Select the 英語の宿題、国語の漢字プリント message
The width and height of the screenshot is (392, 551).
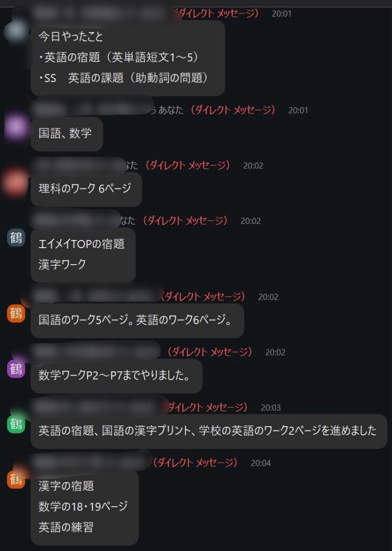point(209,431)
